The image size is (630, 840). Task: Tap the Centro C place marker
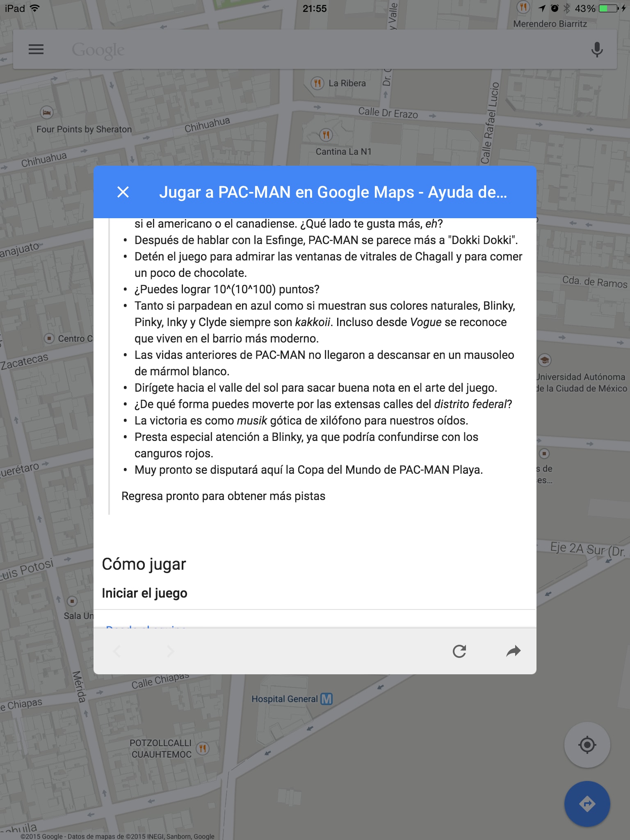coord(49,338)
